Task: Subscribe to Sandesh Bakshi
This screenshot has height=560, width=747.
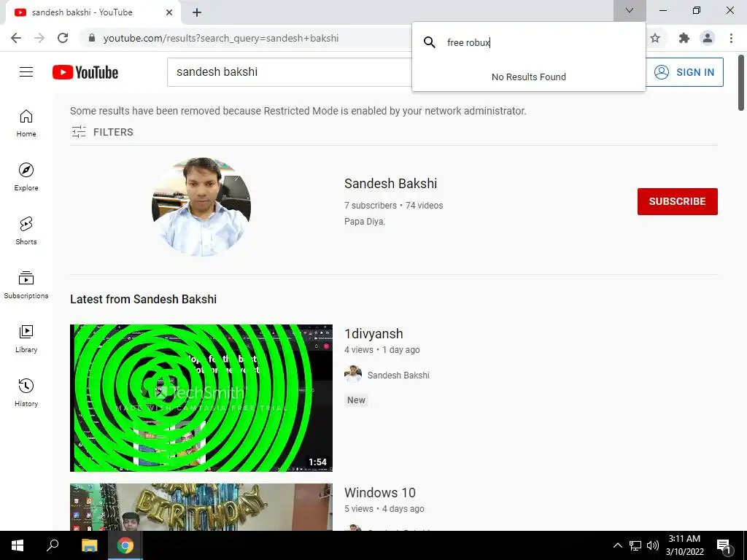Action: coord(677,201)
